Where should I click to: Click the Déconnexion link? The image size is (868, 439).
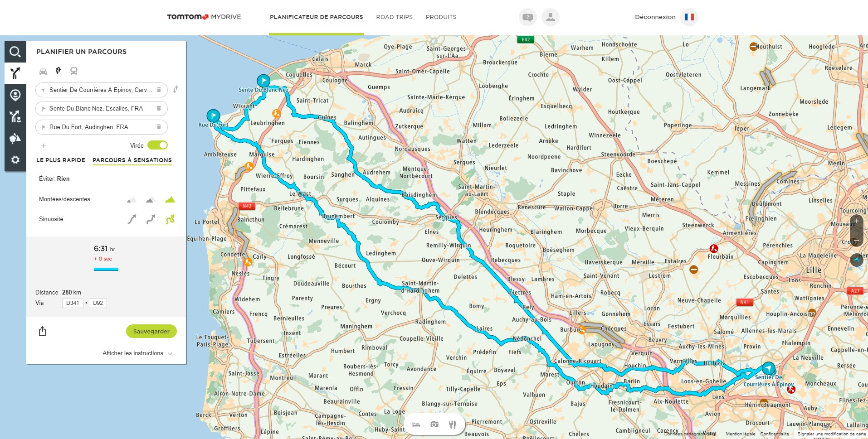click(x=655, y=17)
